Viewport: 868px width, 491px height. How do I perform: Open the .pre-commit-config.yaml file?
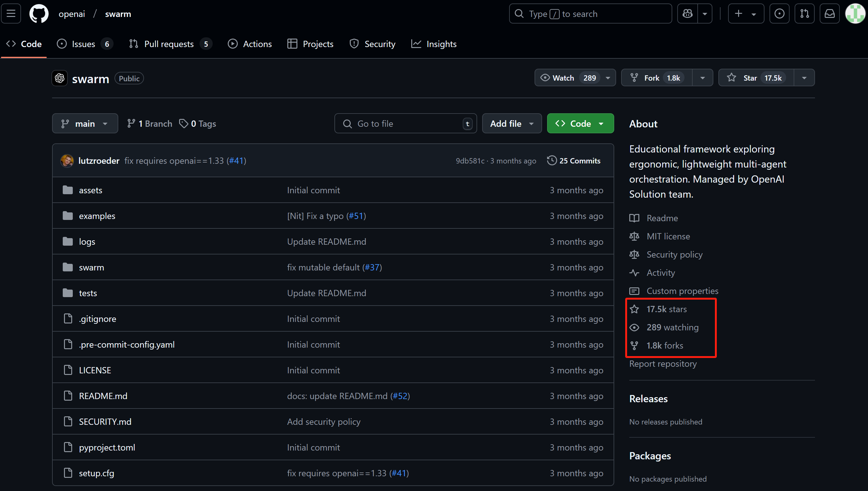[x=127, y=344]
